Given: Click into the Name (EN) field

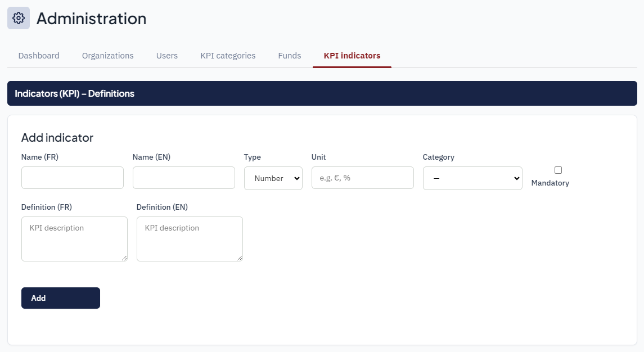Looking at the screenshot, I should (x=183, y=178).
